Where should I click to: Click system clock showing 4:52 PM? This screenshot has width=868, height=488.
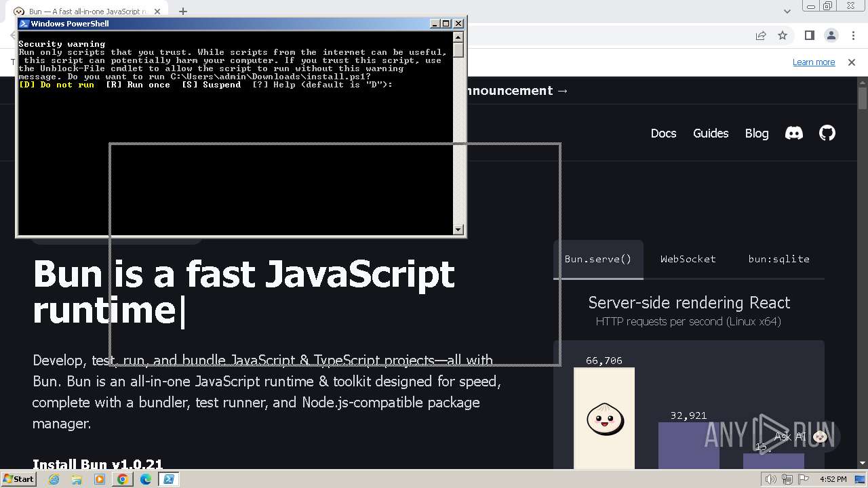[x=833, y=479]
